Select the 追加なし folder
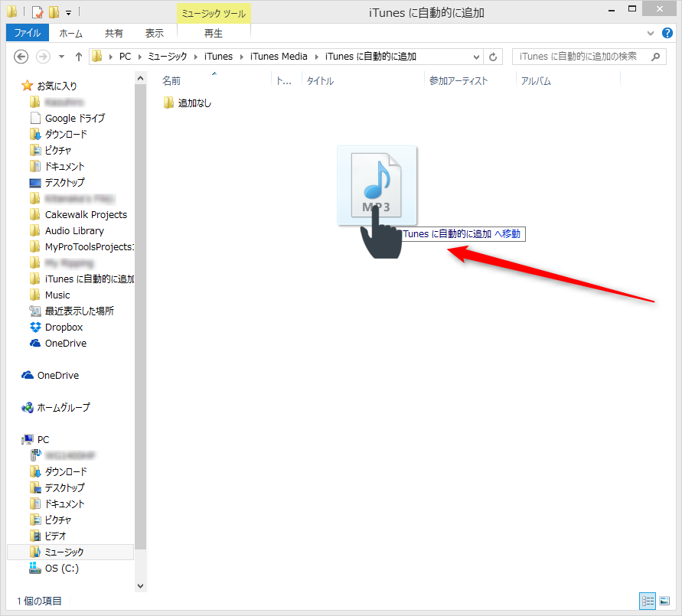Image resolution: width=682 pixels, height=616 pixels. (x=188, y=103)
